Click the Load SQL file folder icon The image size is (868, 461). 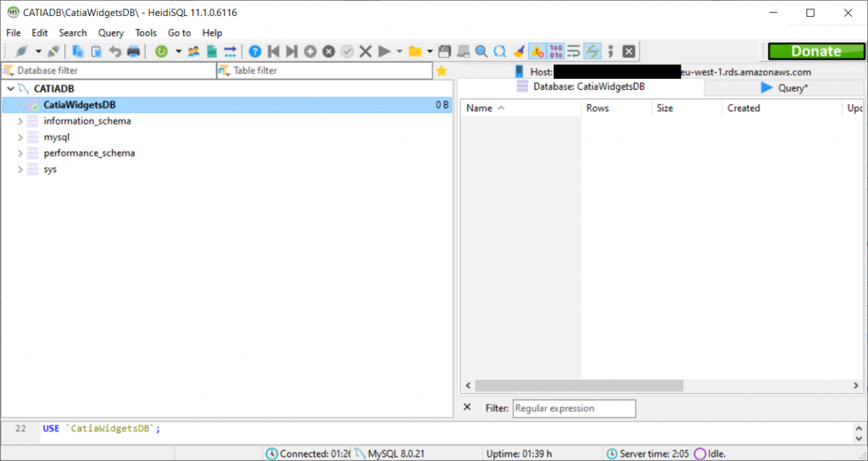tap(415, 52)
